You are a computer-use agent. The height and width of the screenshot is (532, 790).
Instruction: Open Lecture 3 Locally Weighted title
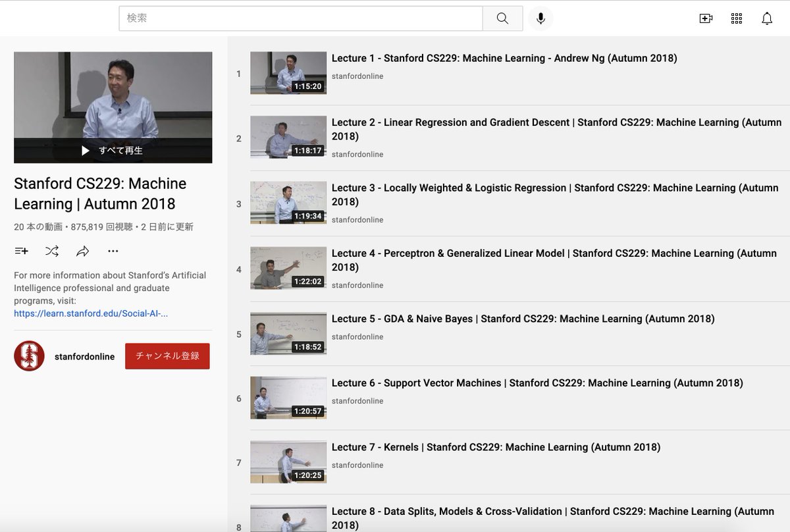pyautogui.click(x=555, y=195)
